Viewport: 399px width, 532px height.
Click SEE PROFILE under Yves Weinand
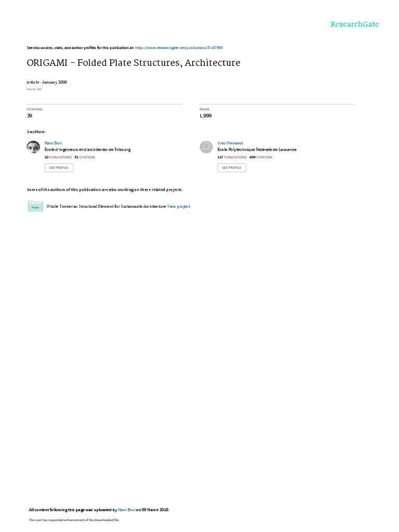232,168
